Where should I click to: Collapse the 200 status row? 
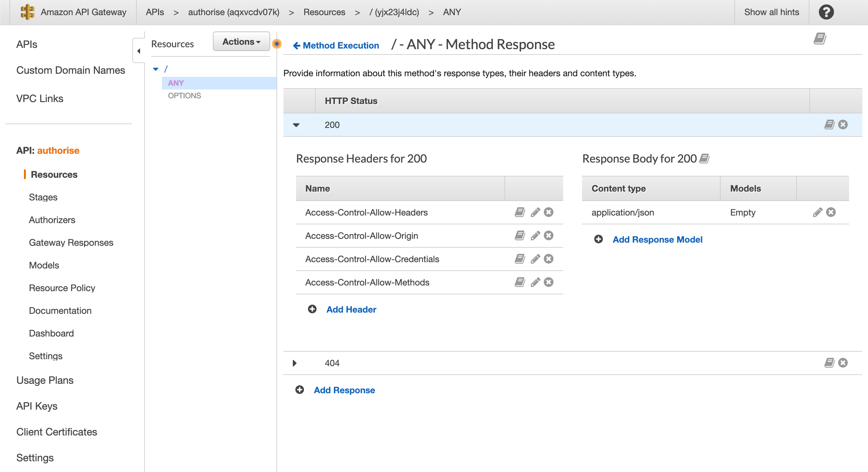point(296,125)
